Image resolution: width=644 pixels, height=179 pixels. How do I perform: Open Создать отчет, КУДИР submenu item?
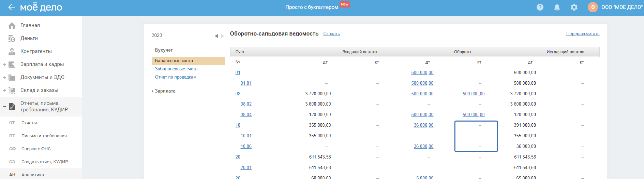click(x=45, y=162)
